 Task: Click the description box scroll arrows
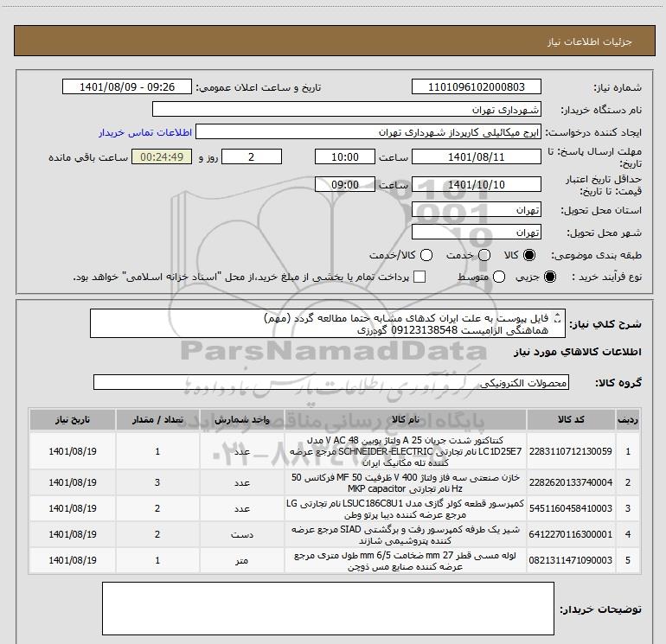(x=558, y=318)
